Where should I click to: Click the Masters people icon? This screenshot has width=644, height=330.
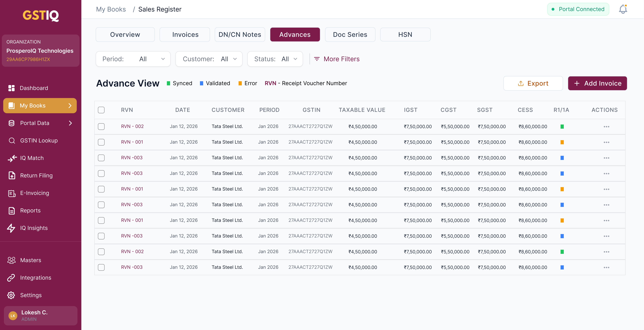11,260
